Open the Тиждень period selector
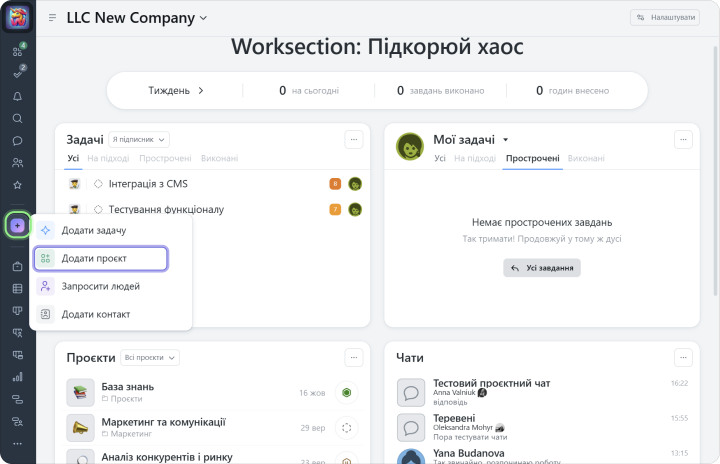 click(176, 91)
